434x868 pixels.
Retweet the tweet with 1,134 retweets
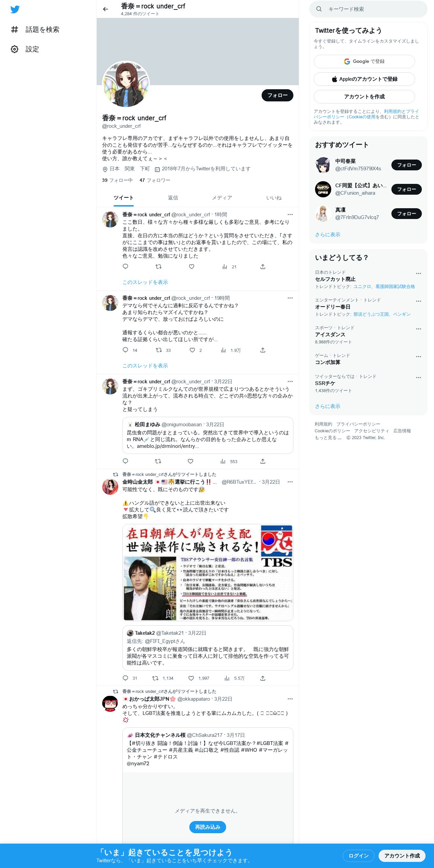pyautogui.click(x=163, y=678)
